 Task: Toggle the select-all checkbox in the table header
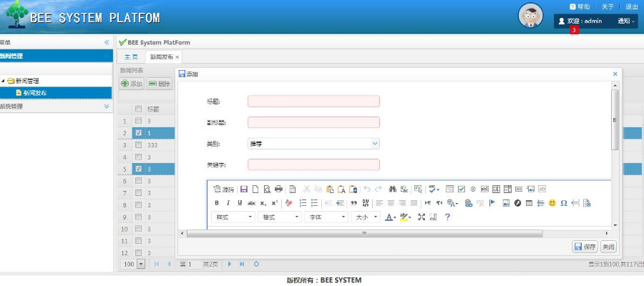(x=138, y=109)
